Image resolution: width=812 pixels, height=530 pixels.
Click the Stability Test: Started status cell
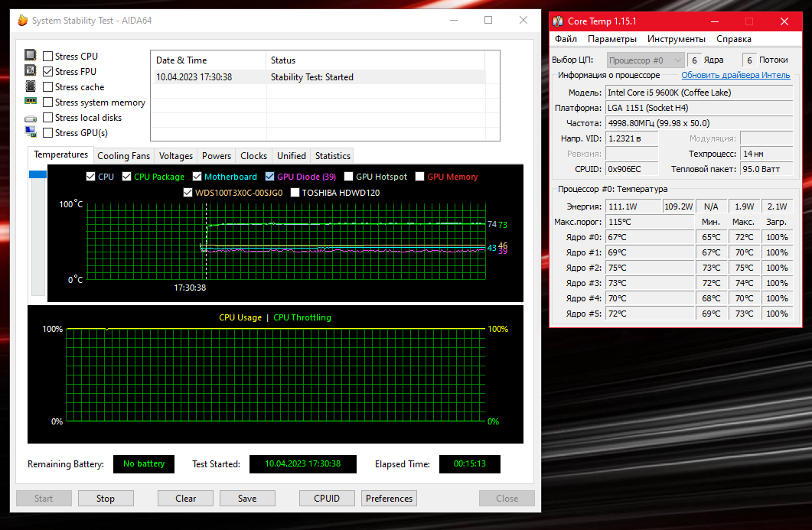click(x=311, y=77)
